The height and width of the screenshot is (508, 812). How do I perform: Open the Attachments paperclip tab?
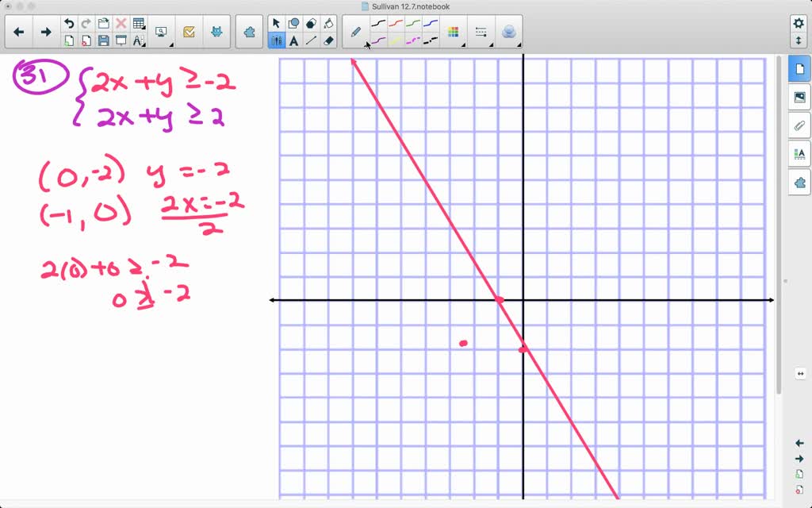click(799, 126)
